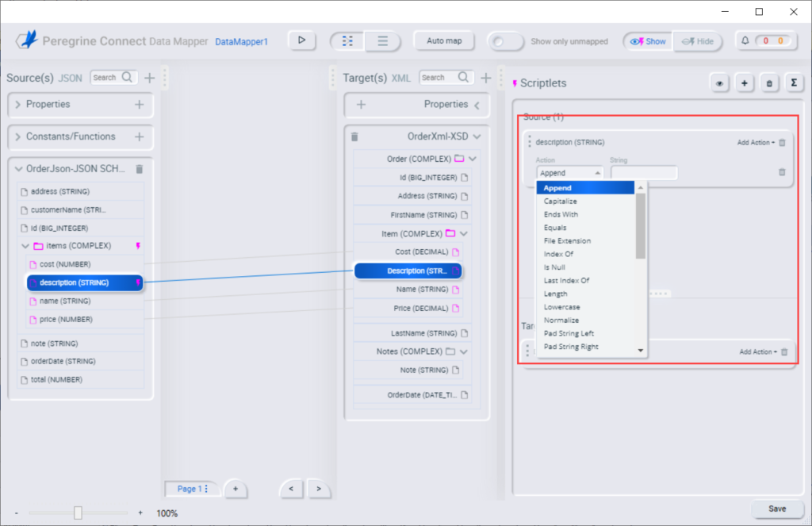The height and width of the screenshot is (526, 812).
Task: Click the Auto map button
Action: [x=444, y=40]
